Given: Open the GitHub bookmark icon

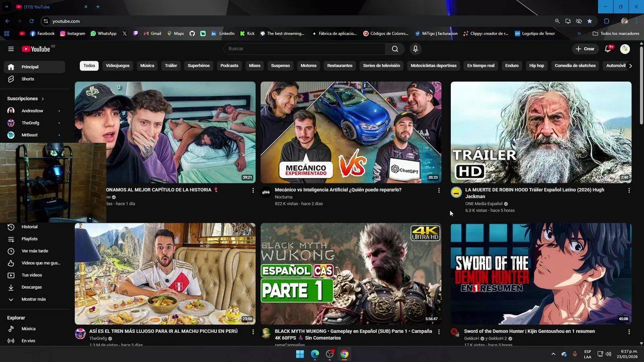Looking at the screenshot, I should (192, 34).
